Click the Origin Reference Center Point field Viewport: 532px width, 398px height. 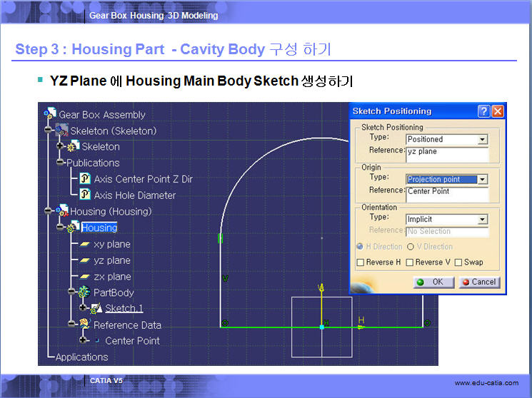point(446,192)
